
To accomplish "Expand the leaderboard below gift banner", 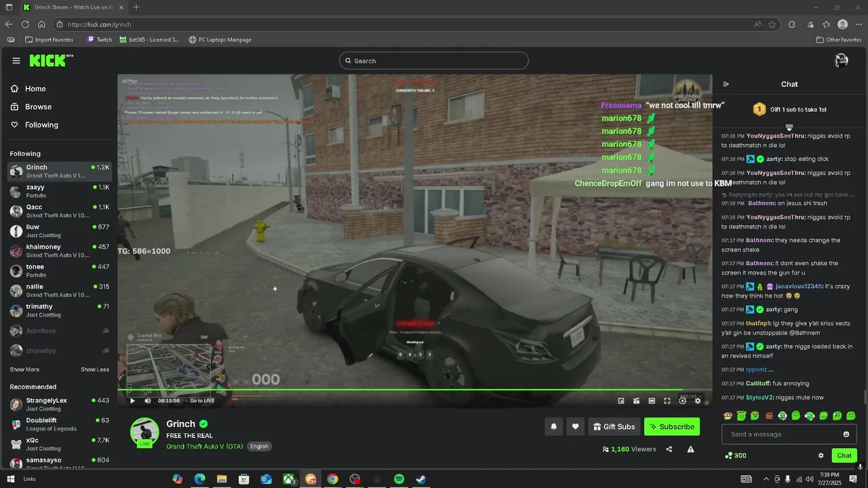I will tap(789, 127).
